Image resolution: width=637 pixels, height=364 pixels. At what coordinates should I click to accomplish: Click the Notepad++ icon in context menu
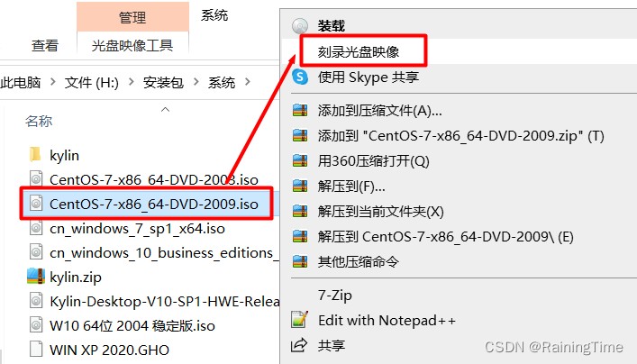pyautogui.click(x=300, y=320)
